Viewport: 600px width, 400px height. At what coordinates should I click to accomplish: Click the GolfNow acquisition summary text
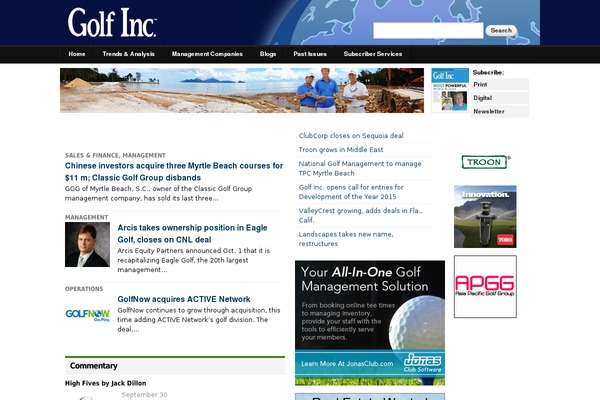[199, 320]
